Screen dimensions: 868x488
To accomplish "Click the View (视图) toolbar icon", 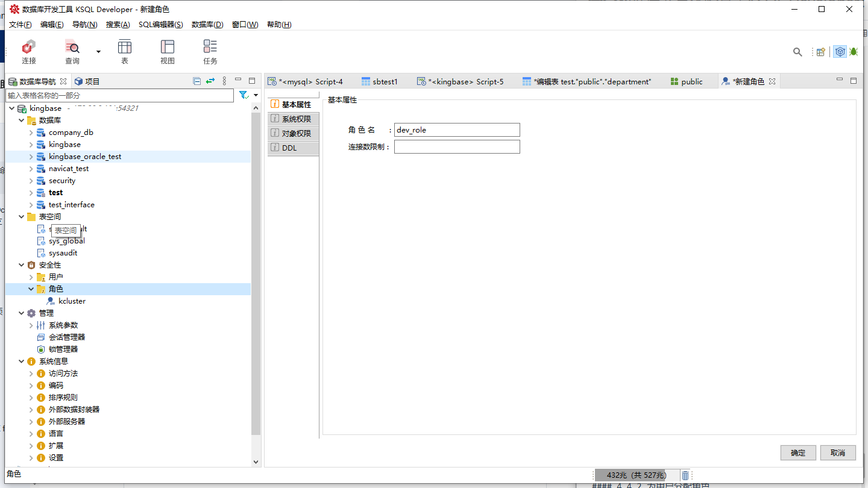I will [168, 51].
